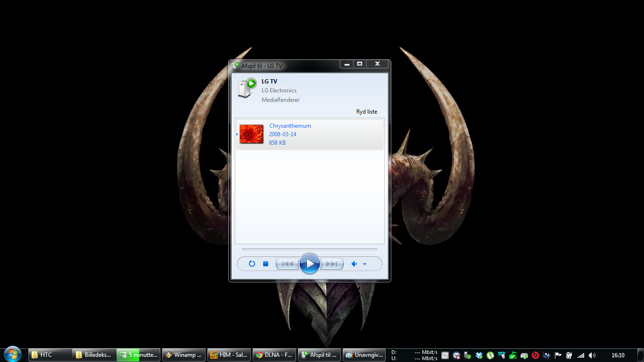Open the HTC folder taskbar button
The image size is (644, 362).
50,355
